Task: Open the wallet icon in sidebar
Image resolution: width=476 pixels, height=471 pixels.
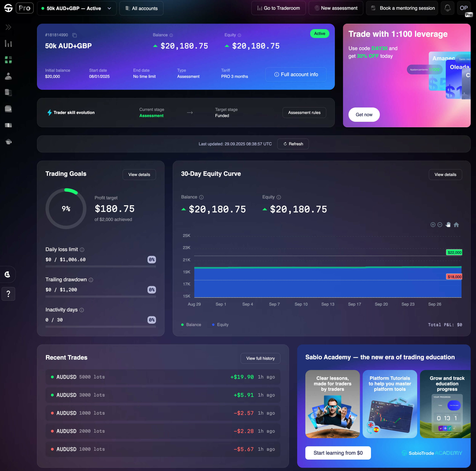Action: (x=8, y=109)
